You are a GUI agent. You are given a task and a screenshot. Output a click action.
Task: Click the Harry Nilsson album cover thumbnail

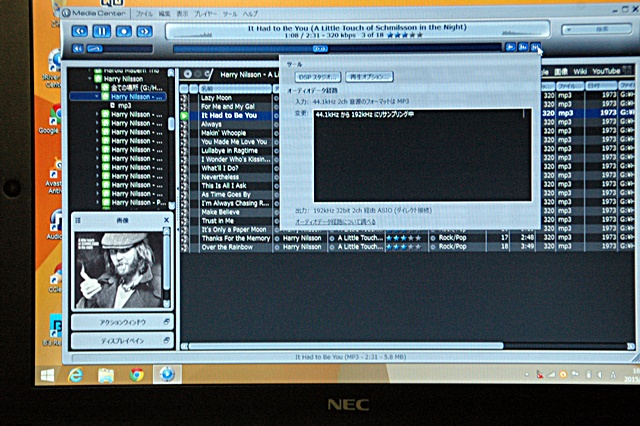pyautogui.click(x=118, y=270)
